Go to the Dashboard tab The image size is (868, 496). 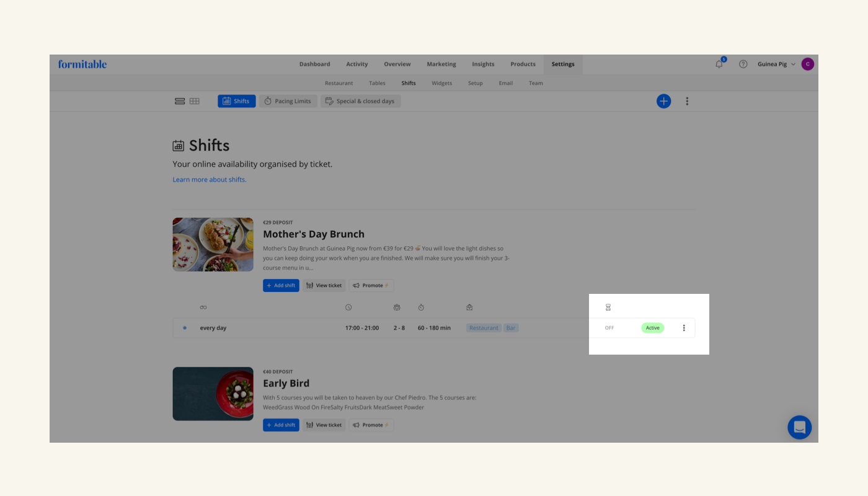click(x=315, y=64)
